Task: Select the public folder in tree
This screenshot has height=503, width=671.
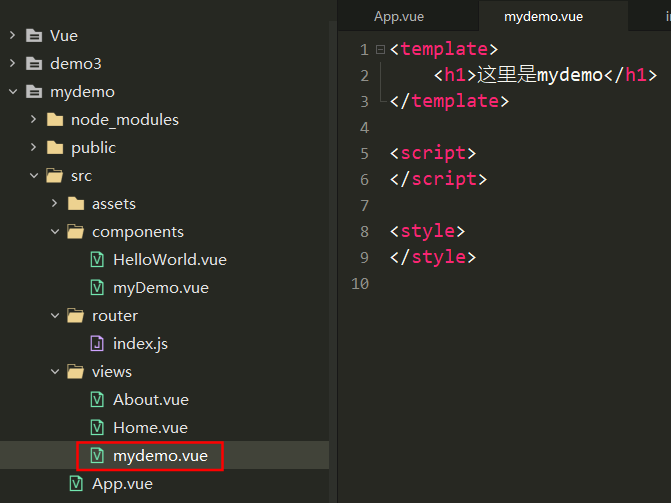Action: pos(93,147)
